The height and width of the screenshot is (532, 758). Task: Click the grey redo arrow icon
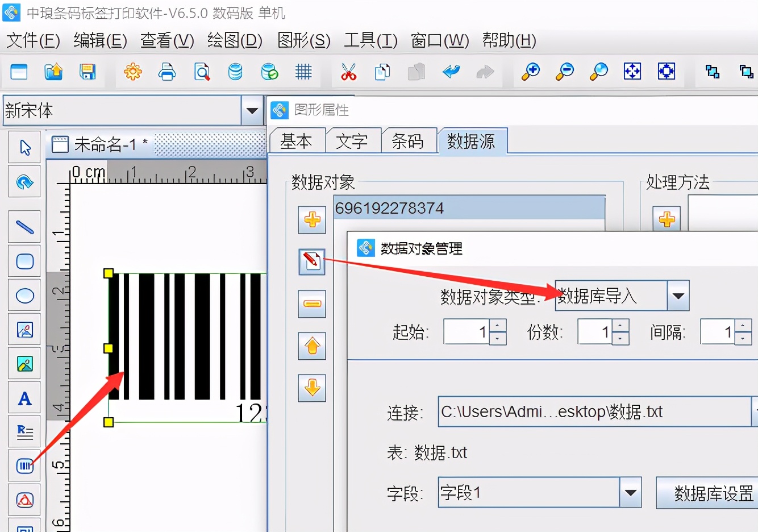(x=485, y=72)
